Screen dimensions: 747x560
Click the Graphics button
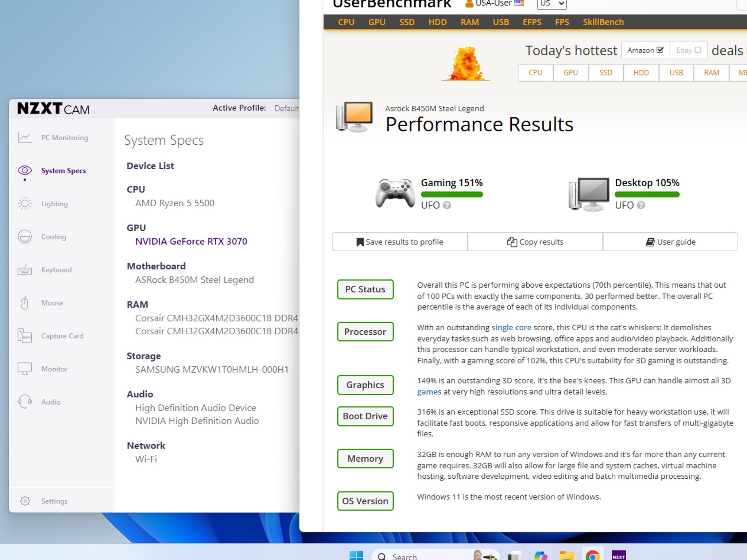tap(365, 385)
